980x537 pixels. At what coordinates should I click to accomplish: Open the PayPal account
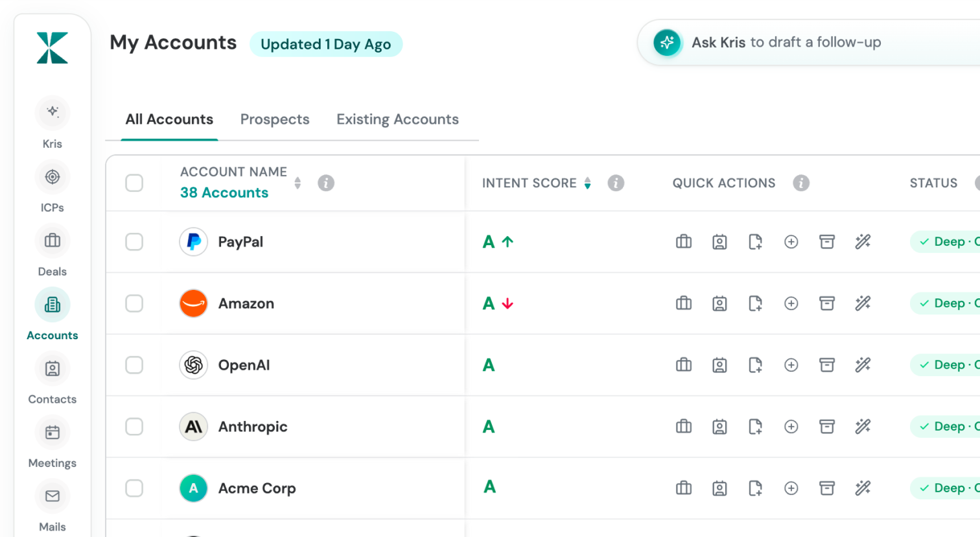(240, 242)
